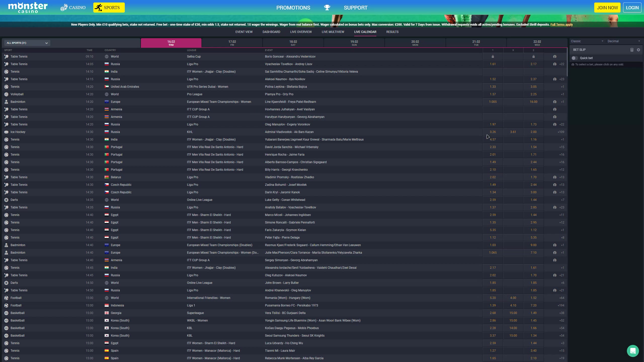Pick odds 3.61 draw for Admiral Vladivostok
644x362 pixels.
tap(513, 132)
